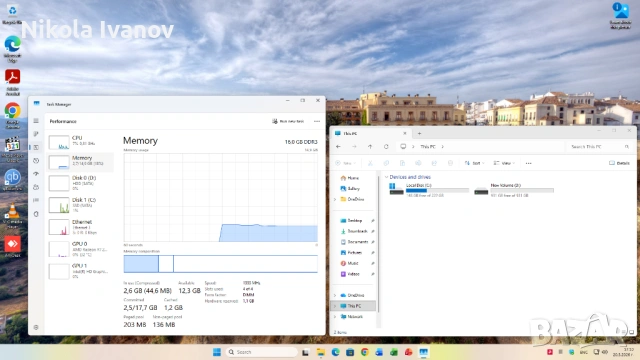The height and width of the screenshot is (360, 640).
Task: Click the memory composition bar
Action: [220, 264]
